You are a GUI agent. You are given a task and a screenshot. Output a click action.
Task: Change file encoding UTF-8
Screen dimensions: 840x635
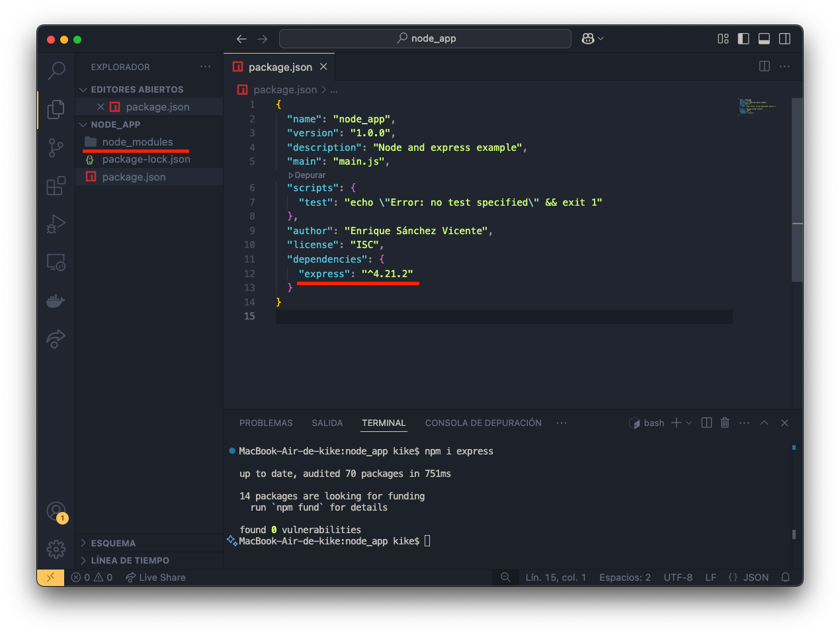[678, 577]
